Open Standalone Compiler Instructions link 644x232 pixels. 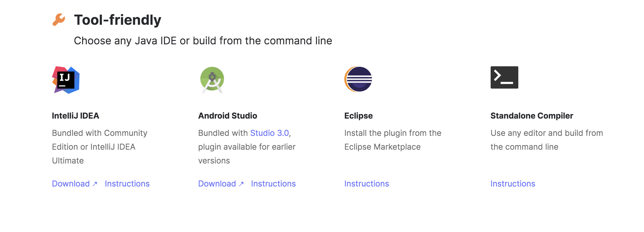[x=513, y=184]
